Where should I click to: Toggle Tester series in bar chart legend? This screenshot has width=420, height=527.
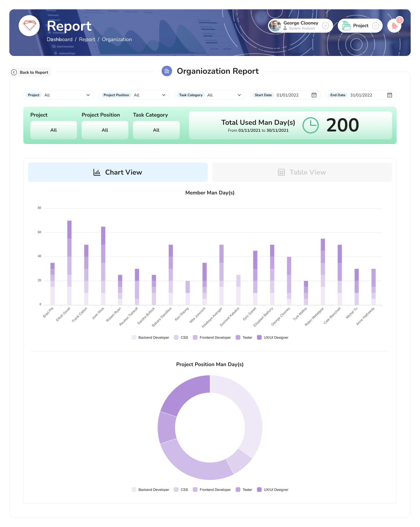point(244,338)
